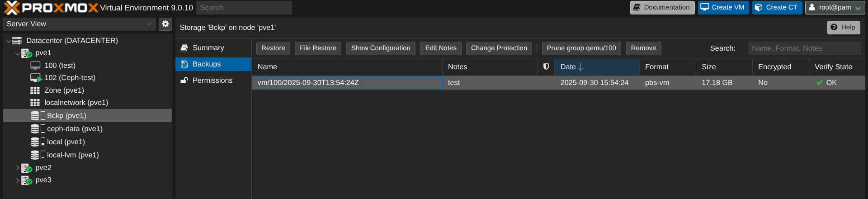Click Change Protection button
This screenshot has height=199, width=868.
pyautogui.click(x=499, y=48)
